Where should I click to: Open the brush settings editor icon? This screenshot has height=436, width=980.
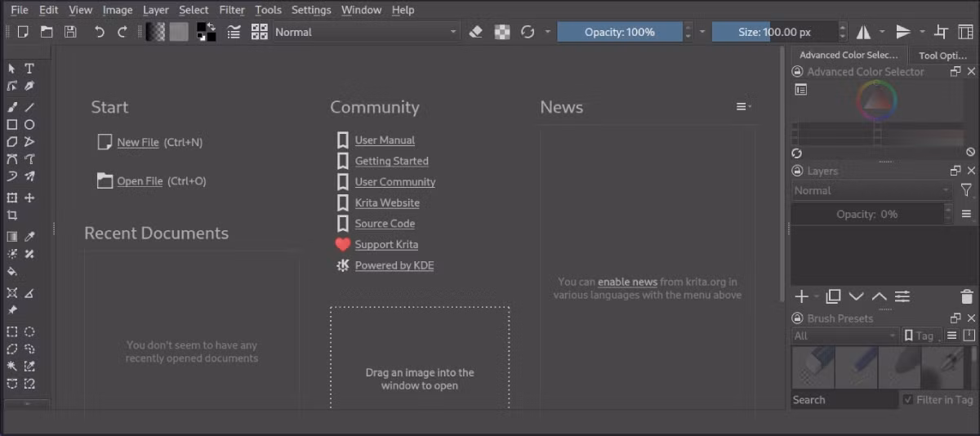tap(234, 32)
